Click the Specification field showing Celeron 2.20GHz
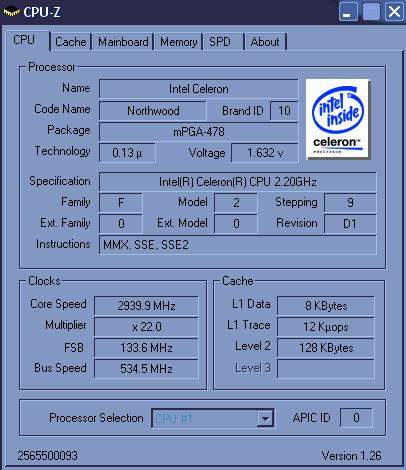Image resolution: width=406 pixels, height=470 pixels. pos(238,182)
